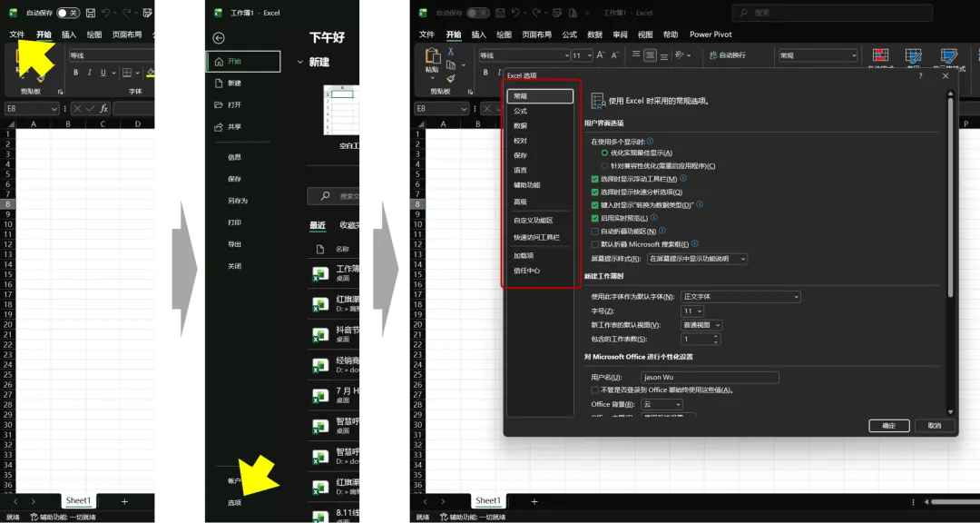Screen dimensions: 980x523
Task: Select the 优化实现最佳显示 radio button
Action: click(604, 153)
